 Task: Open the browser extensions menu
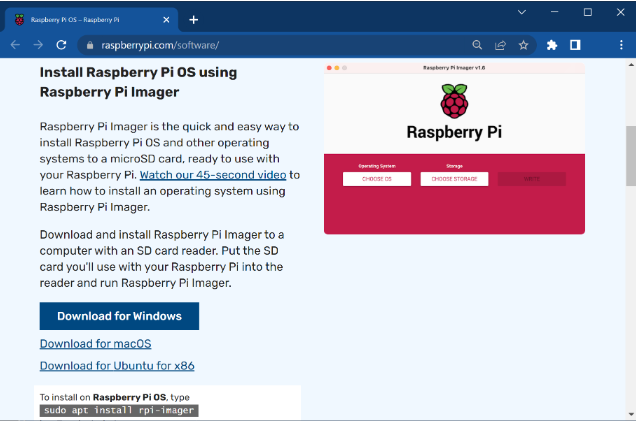click(x=552, y=45)
